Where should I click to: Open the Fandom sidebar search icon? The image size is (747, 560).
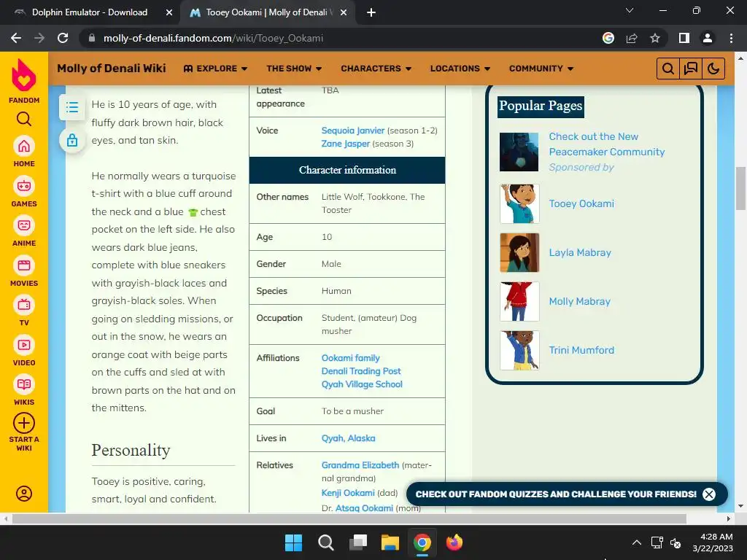(x=24, y=119)
